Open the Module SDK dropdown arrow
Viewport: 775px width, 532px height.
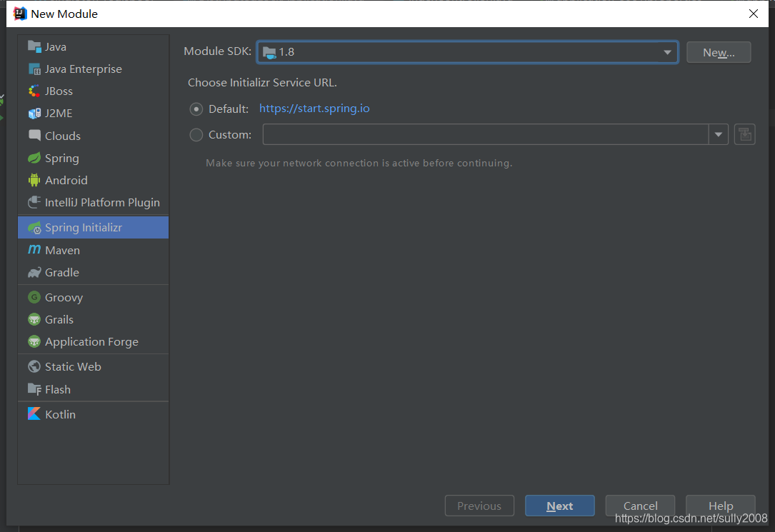point(667,52)
